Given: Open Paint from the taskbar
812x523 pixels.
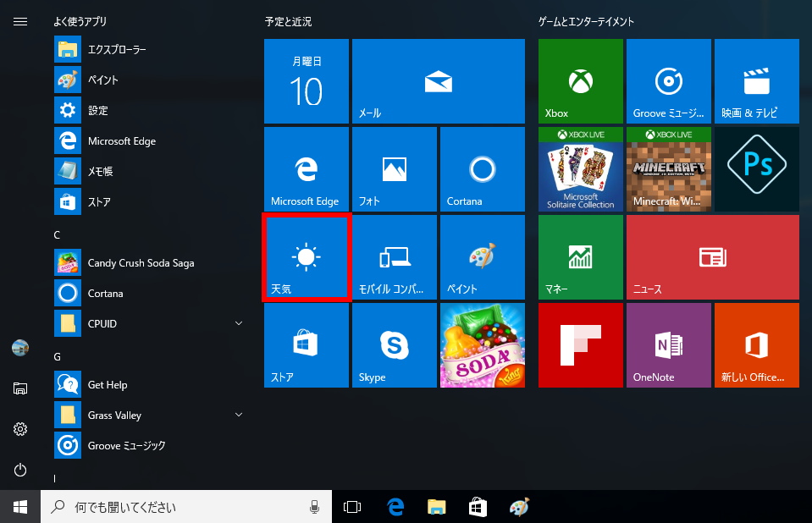Looking at the screenshot, I should point(519,507).
